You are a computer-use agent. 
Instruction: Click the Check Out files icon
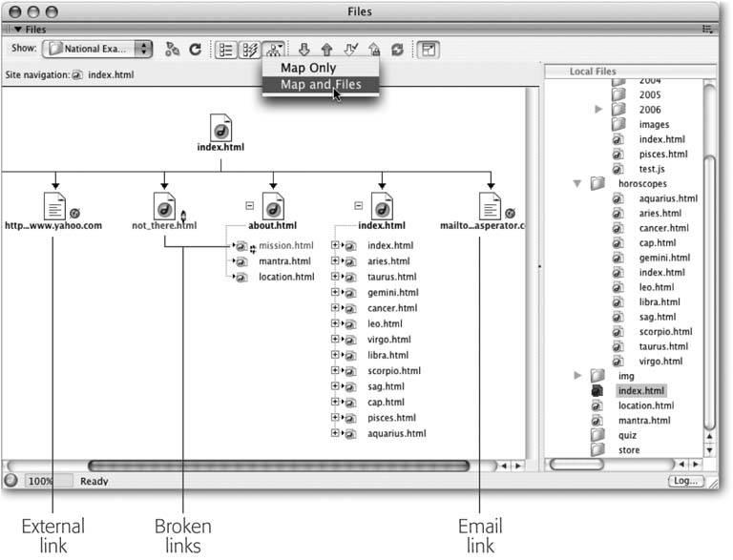(x=348, y=48)
